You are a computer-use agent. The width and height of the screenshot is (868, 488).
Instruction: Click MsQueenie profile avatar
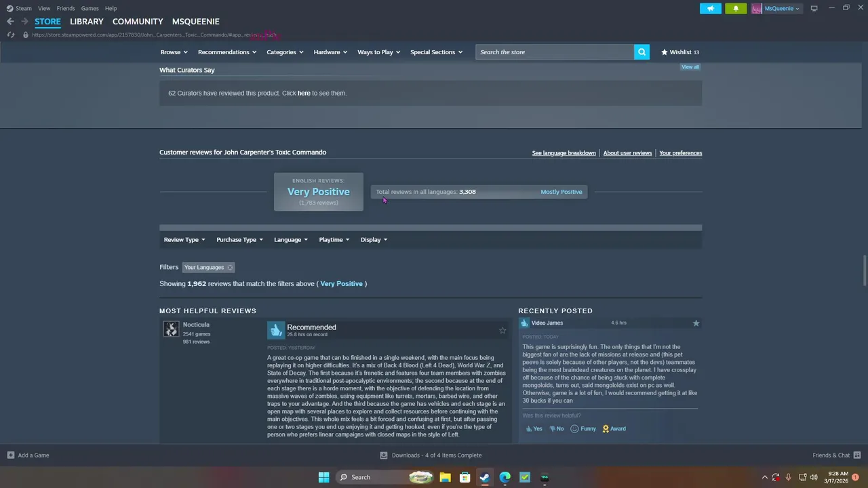pyautogui.click(x=757, y=8)
